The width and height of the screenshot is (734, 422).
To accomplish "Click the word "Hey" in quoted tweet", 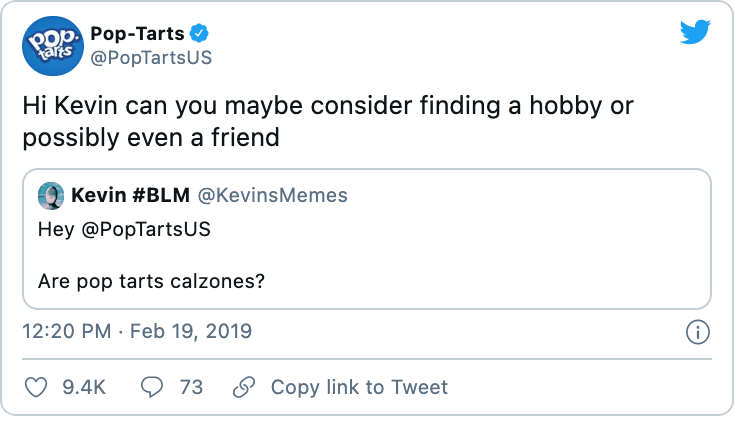I will 54,229.
